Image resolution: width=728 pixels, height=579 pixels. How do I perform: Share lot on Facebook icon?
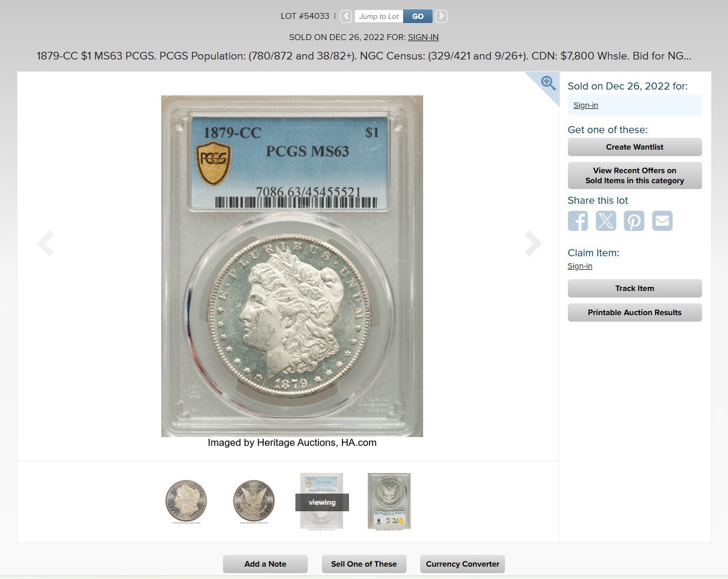(578, 221)
